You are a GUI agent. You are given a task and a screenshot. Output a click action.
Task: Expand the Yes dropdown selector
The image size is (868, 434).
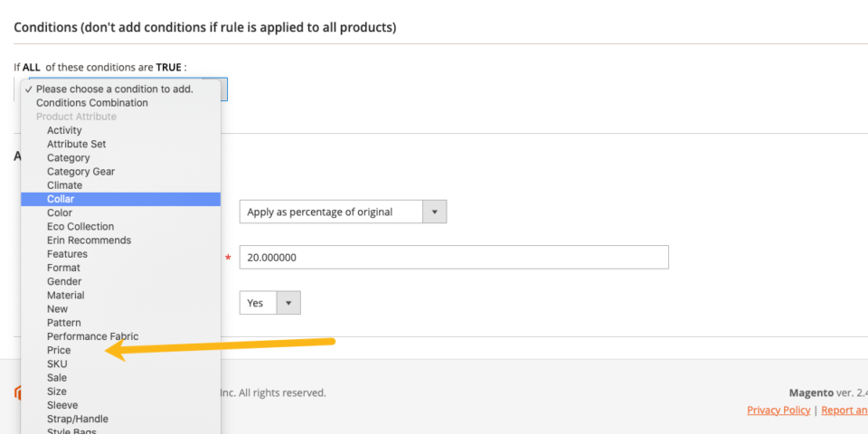tap(269, 303)
